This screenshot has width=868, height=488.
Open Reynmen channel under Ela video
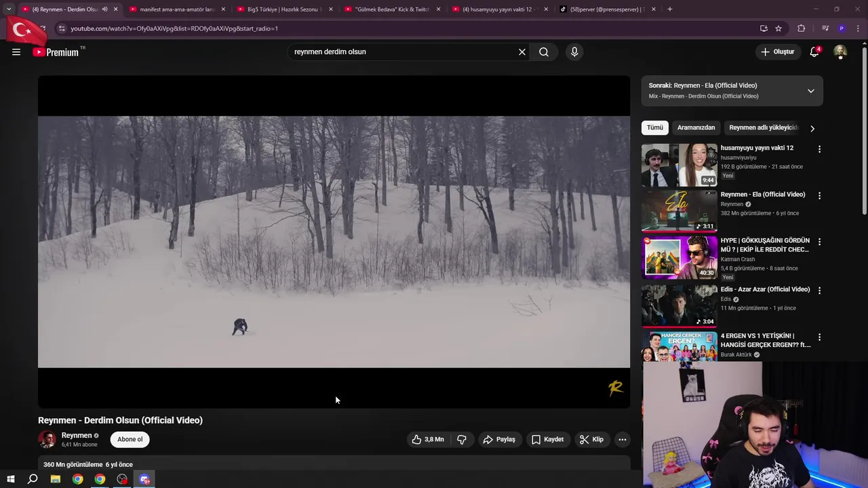(732, 204)
